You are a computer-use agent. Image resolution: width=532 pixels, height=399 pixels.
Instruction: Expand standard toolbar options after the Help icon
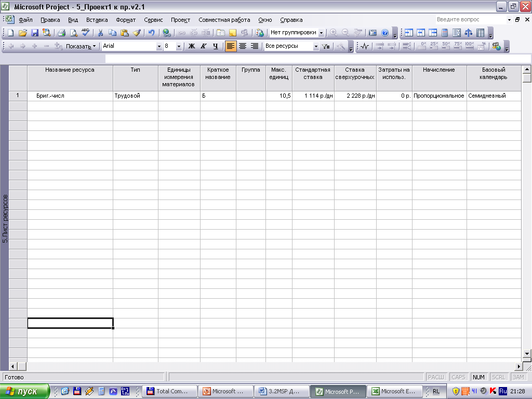[395, 33]
